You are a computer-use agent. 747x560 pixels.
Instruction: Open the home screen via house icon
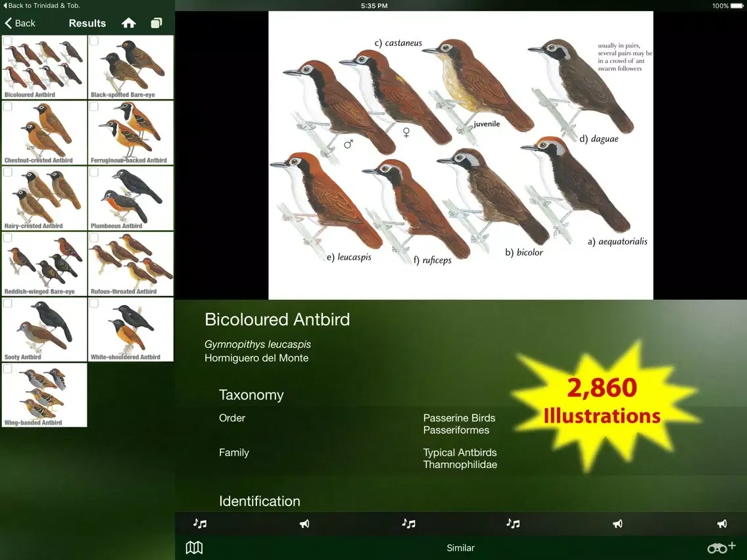point(129,23)
